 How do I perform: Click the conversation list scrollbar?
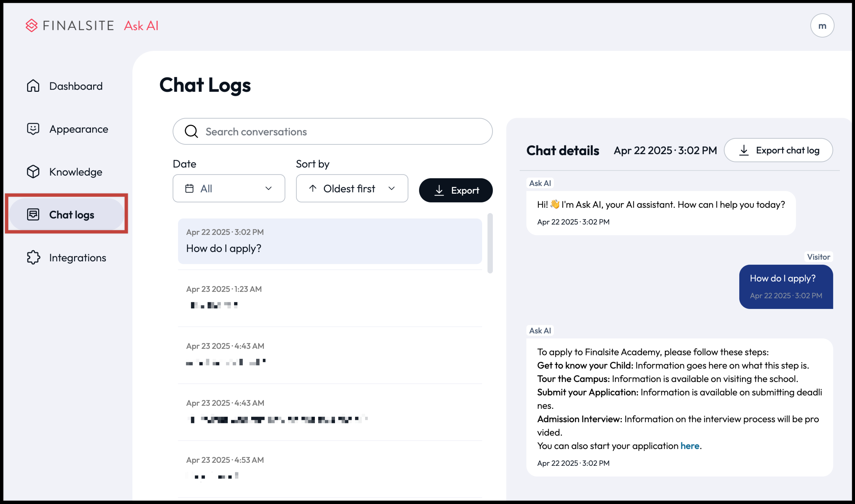click(x=490, y=243)
